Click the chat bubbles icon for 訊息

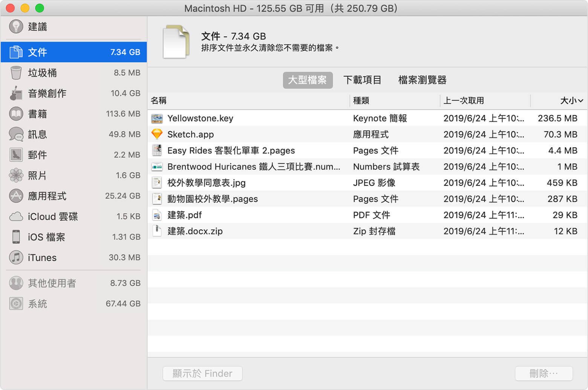(16, 134)
